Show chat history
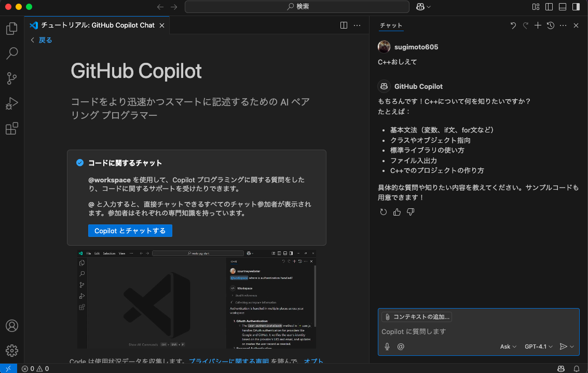The image size is (588, 373). 551,25
